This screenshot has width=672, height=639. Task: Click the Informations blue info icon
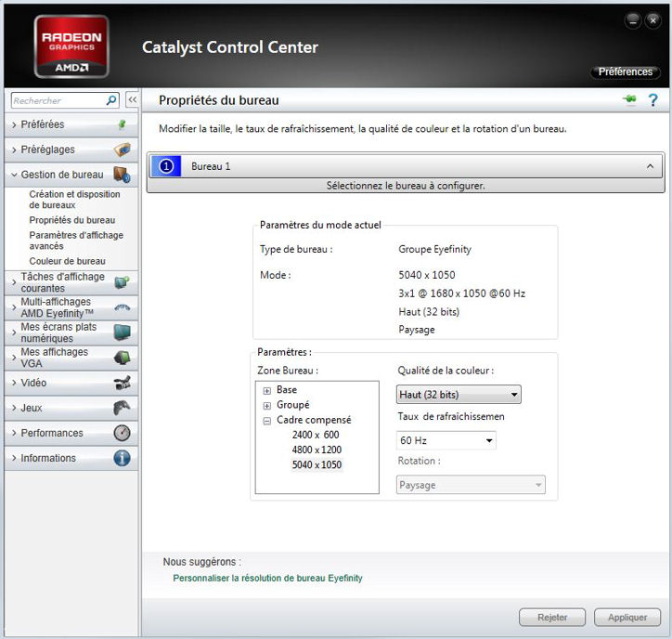[x=123, y=458]
